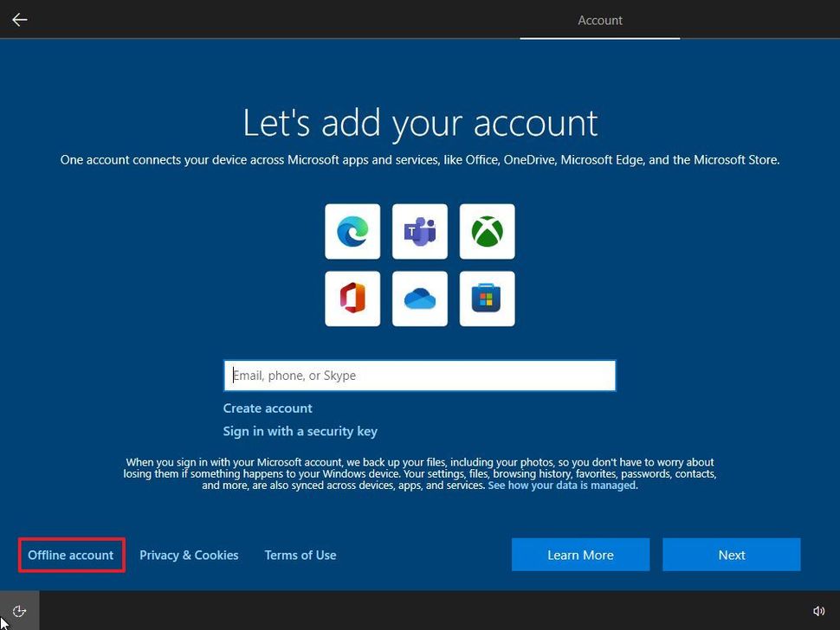The height and width of the screenshot is (630, 840).
Task: Click the OneDrive cloud icon
Action: (x=419, y=299)
